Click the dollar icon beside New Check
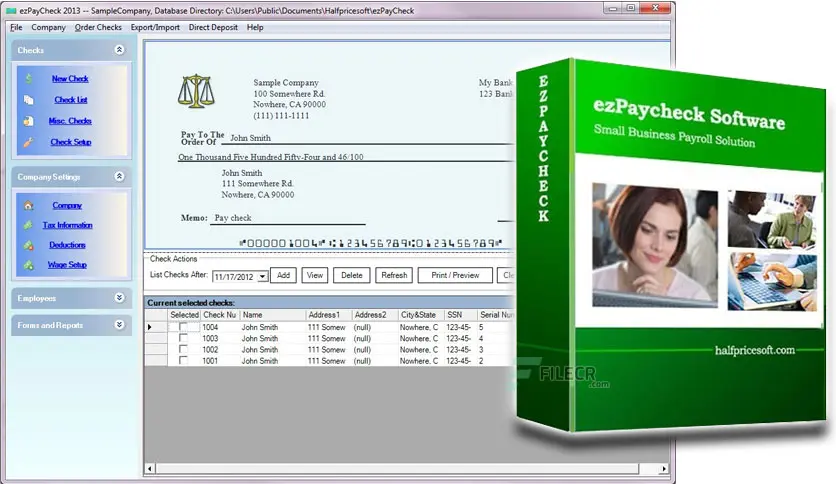Screen dimensions: 836x484 tap(29, 78)
